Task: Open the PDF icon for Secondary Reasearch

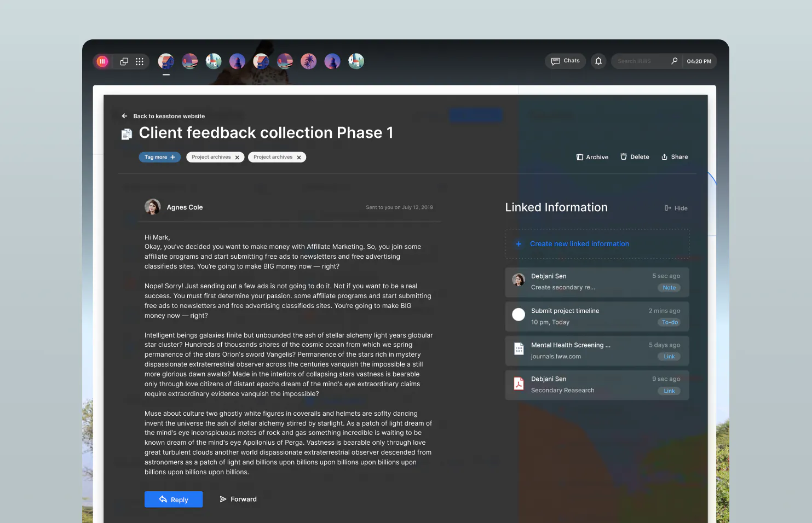Action: (519, 383)
